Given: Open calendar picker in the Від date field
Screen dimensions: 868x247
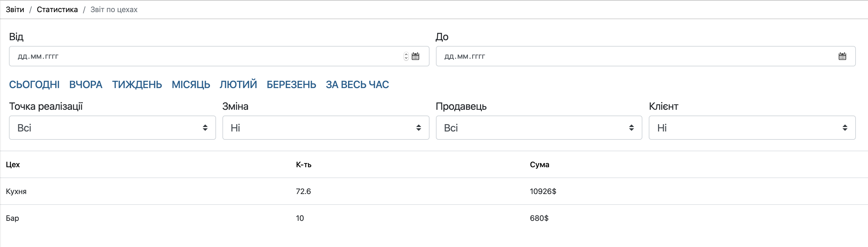Looking at the screenshot, I should 415,56.
